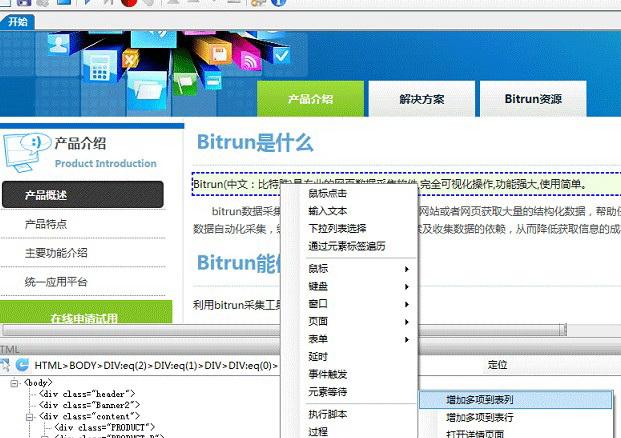Open 统一应用平台 in the sidebar

coord(56,282)
